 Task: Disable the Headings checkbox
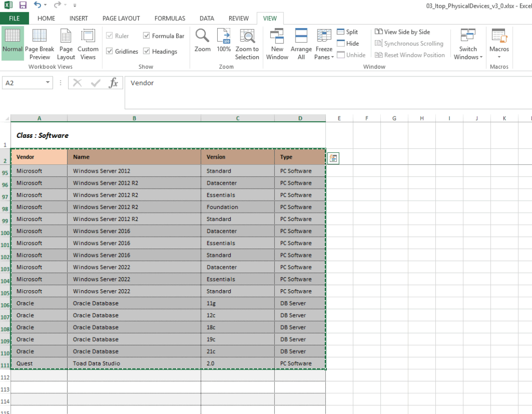tap(147, 51)
